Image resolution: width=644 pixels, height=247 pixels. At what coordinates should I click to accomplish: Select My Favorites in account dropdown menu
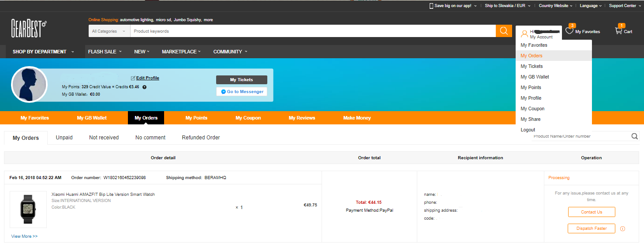point(554,45)
